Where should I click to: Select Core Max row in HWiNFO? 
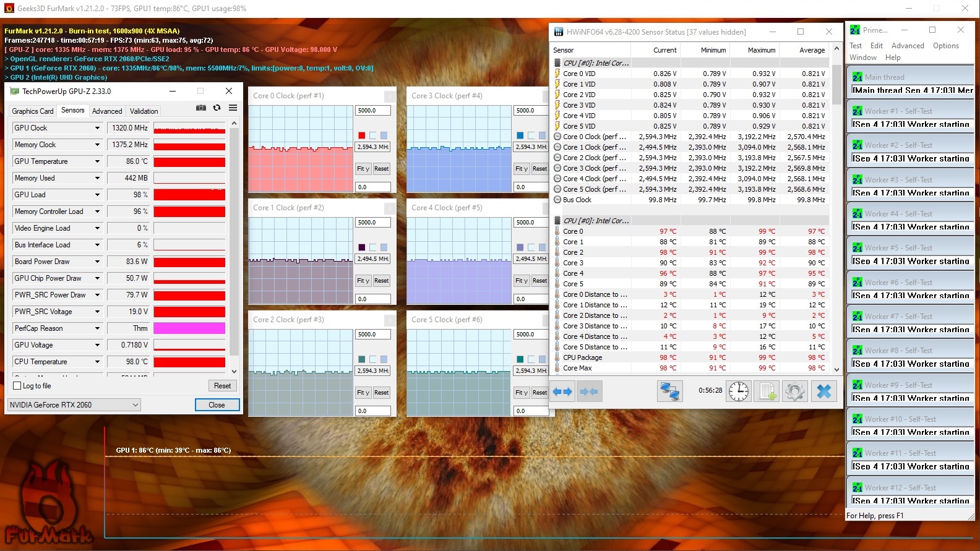(x=690, y=368)
